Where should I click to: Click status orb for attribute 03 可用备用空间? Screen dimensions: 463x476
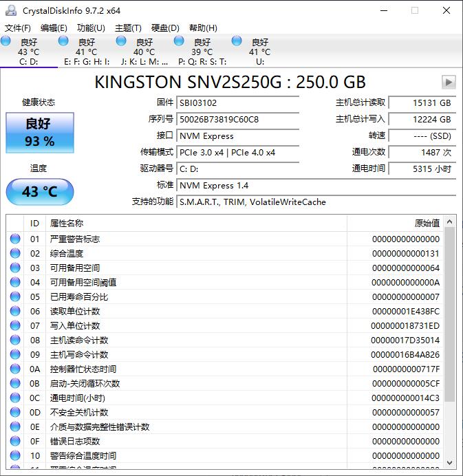click(x=15, y=268)
